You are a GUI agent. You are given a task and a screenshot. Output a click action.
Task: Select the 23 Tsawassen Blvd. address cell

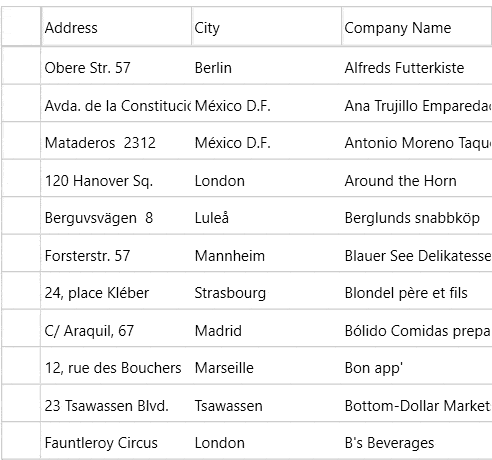click(116, 403)
